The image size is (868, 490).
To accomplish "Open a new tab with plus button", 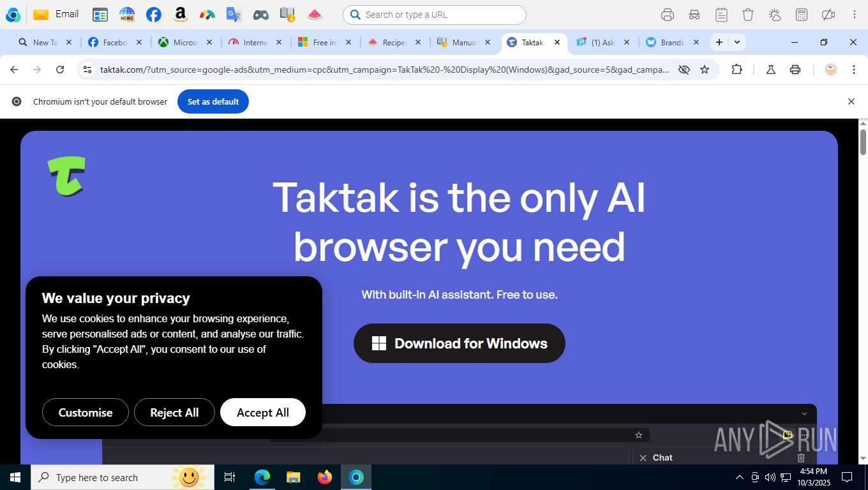I will pos(719,42).
